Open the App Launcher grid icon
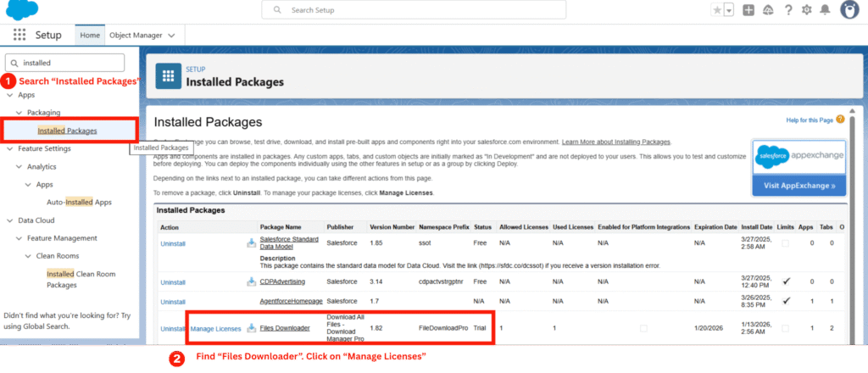This screenshot has height=373, width=868. click(19, 34)
